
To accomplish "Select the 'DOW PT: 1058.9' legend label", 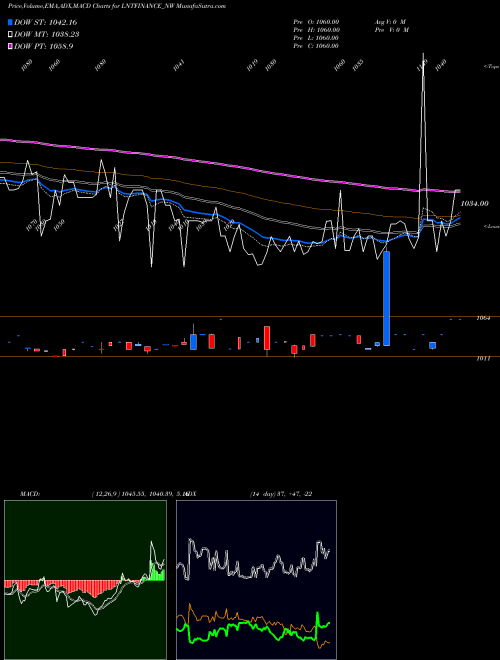I will [x=44, y=46].
